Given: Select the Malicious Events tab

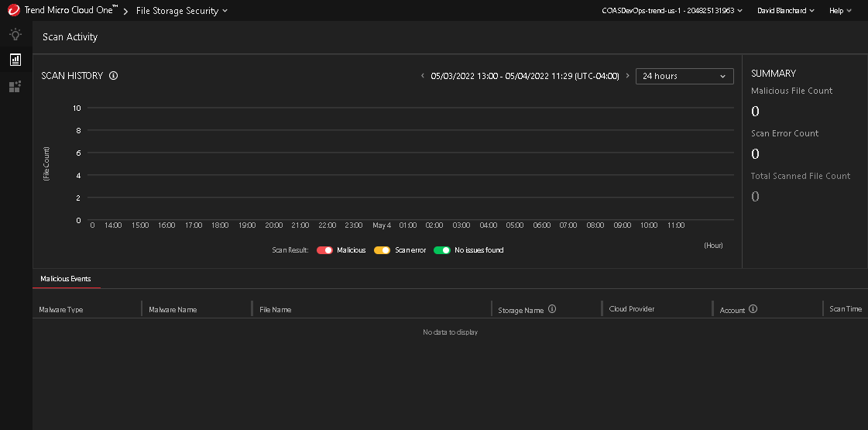Looking at the screenshot, I should (x=66, y=278).
